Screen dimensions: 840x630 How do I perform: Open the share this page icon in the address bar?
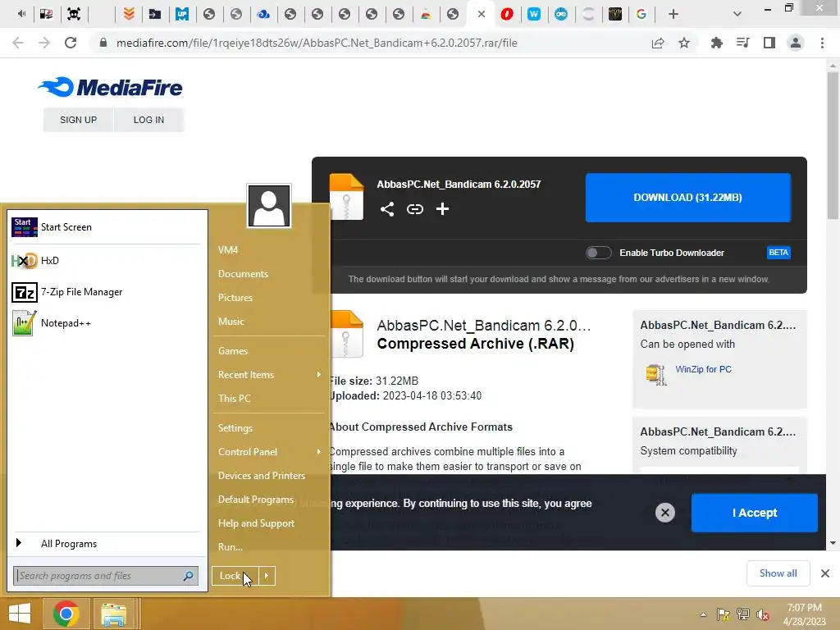tap(658, 43)
